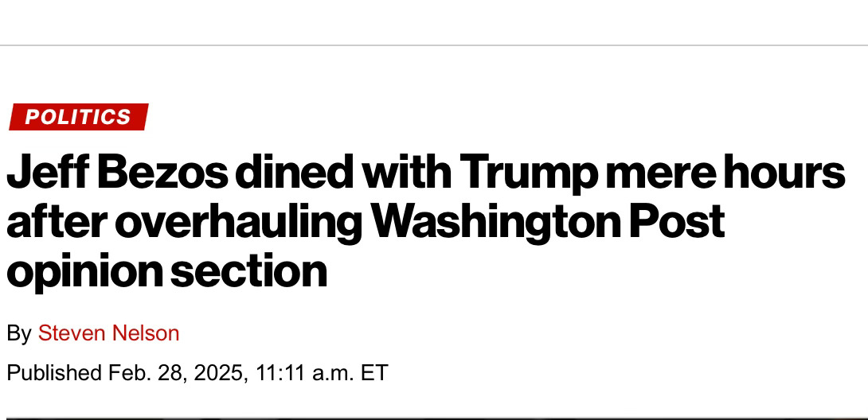868x420 pixels.
Task: Click the surname 'Nelson' in the byline
Action: [x=146, y=333]
